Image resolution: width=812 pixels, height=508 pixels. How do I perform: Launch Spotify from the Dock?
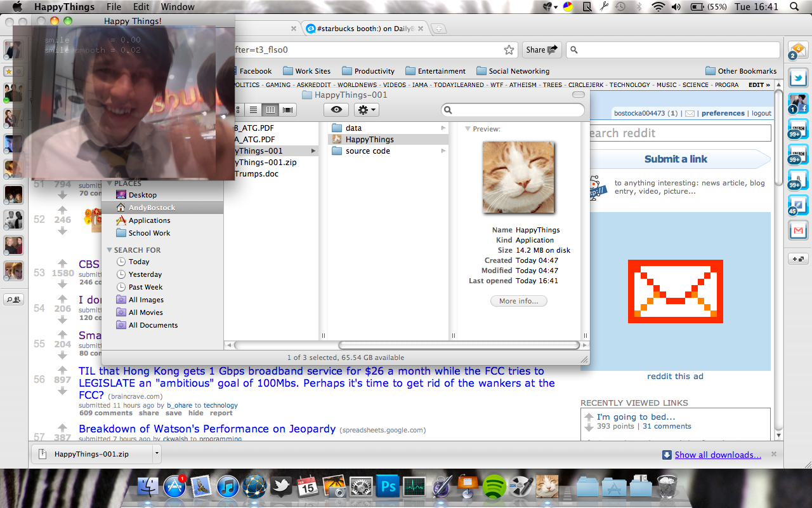(x=494, y=487)
